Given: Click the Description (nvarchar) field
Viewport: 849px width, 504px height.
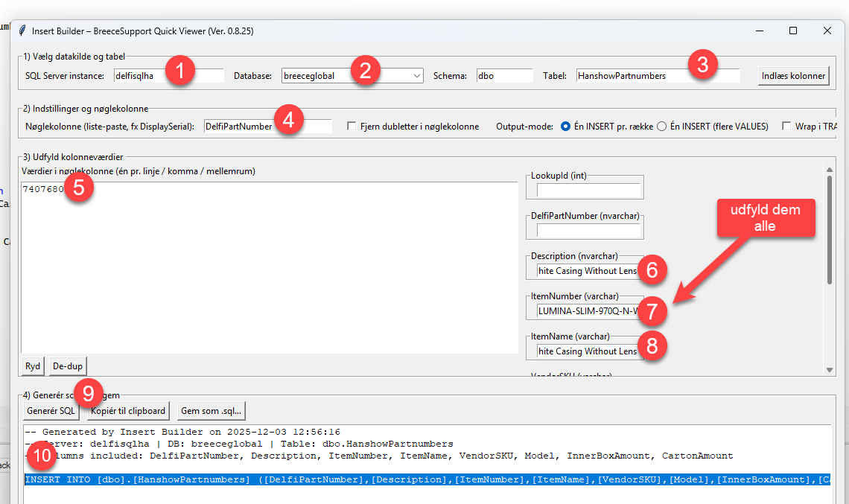Looking at the screenshot, I should [x=588, y=271].
